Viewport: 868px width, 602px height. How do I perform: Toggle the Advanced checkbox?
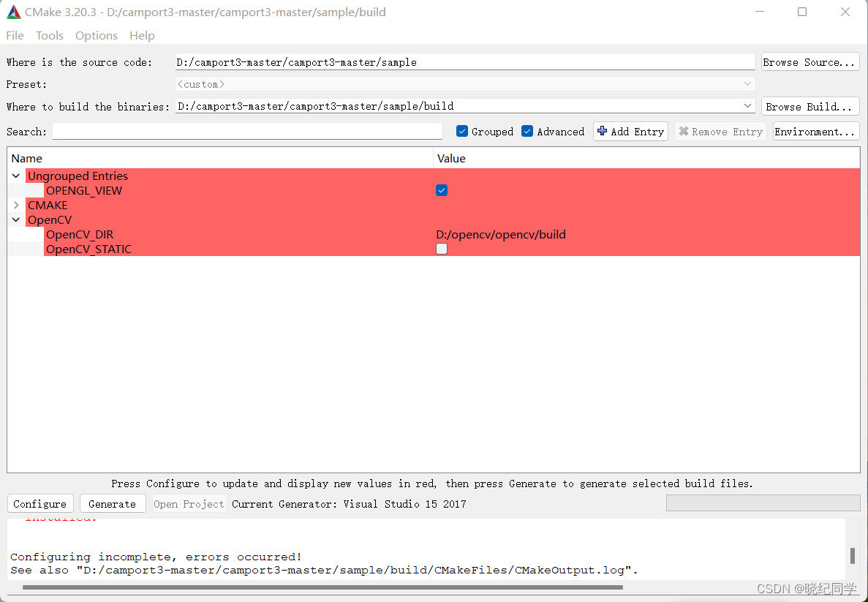[527, 131]
